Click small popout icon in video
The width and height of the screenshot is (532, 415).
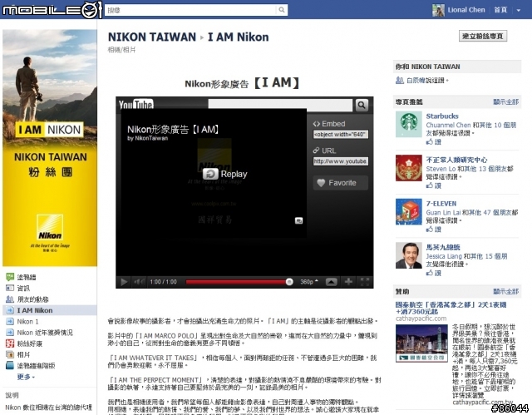pyautogui.click(x=298, y=221)
